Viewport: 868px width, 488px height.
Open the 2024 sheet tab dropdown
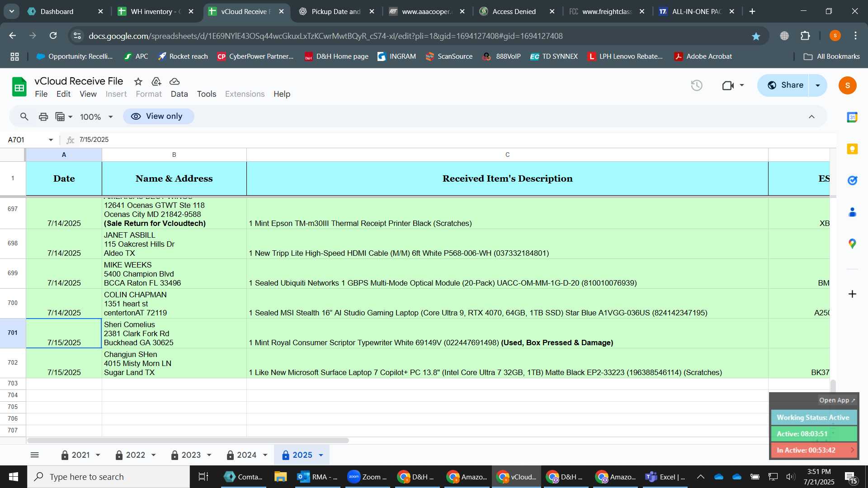[265, 455]
